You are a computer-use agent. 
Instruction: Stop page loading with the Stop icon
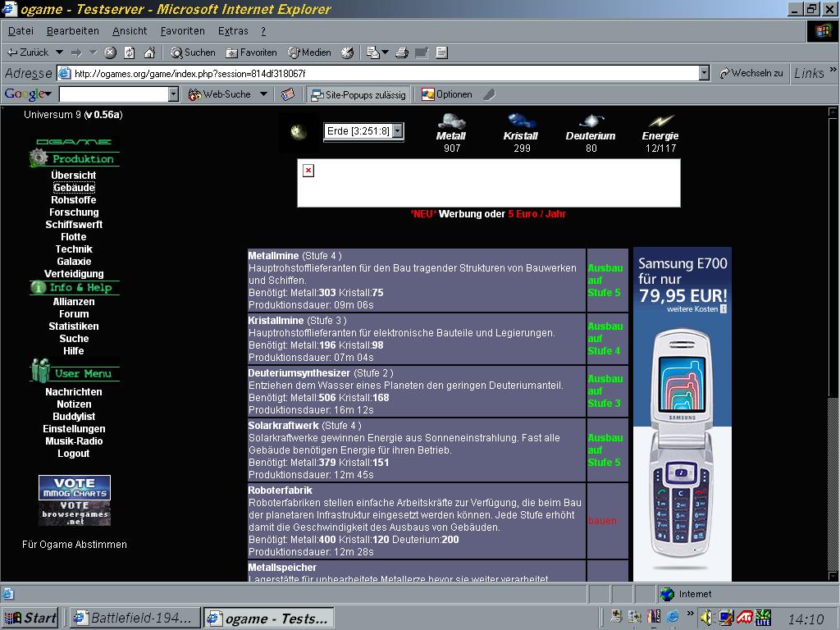111,52
